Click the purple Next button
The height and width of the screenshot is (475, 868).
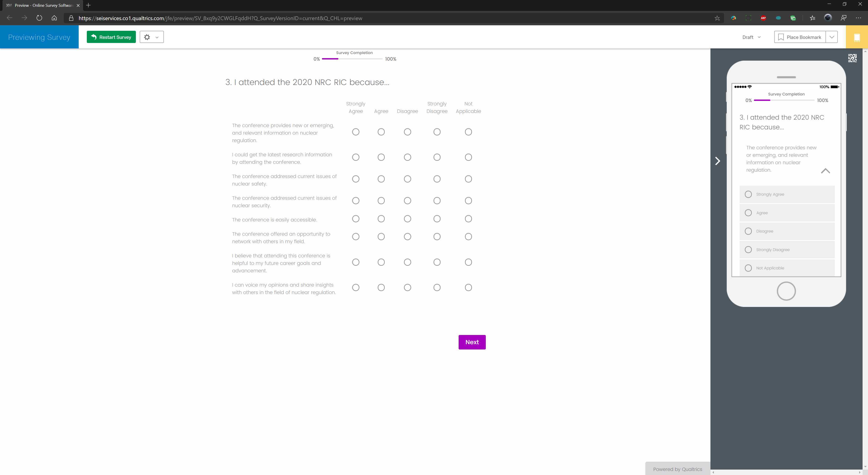click(x=472, y=342)
